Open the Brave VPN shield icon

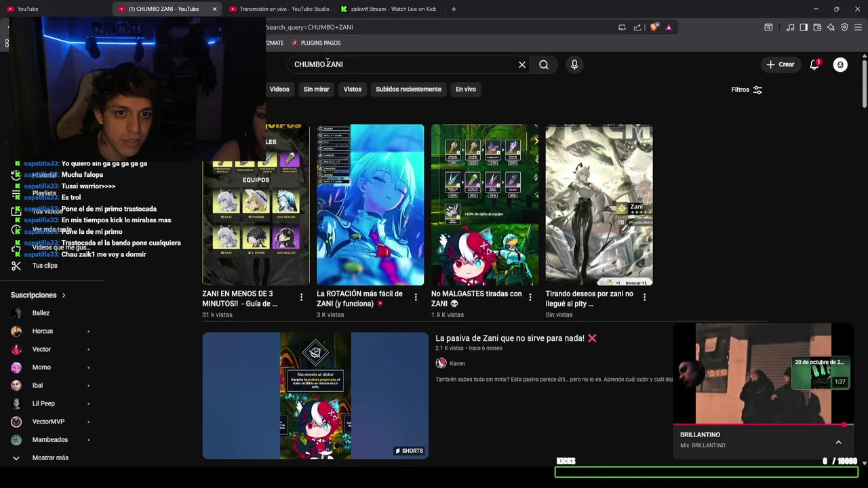pos(844,27)
